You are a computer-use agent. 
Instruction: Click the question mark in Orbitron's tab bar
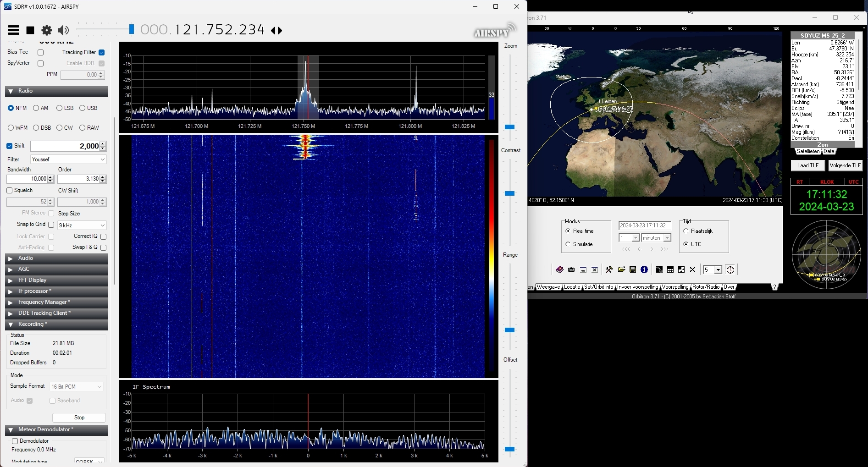pyautogui.click(x=774, y=287)
